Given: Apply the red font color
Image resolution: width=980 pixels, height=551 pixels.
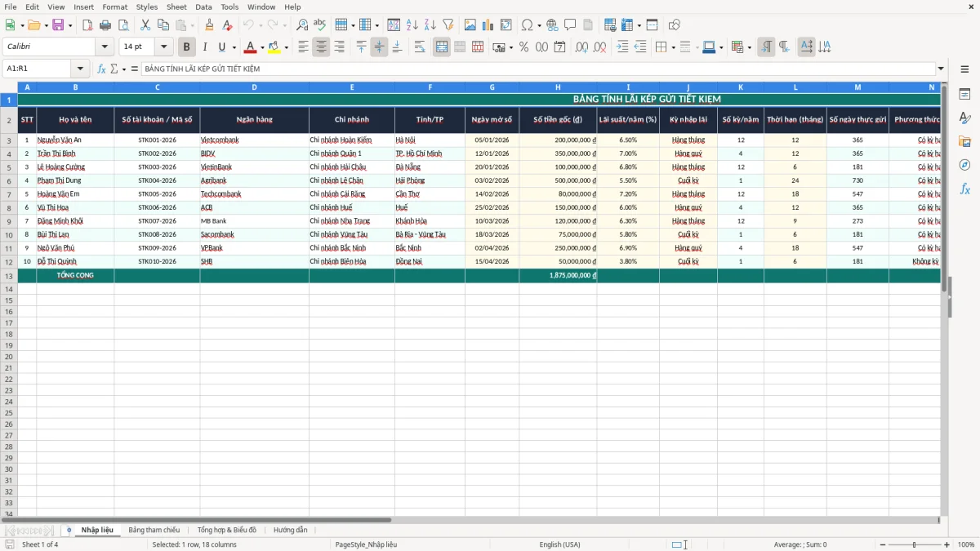Looking at the screenshot, I should [x=251, y=47].
